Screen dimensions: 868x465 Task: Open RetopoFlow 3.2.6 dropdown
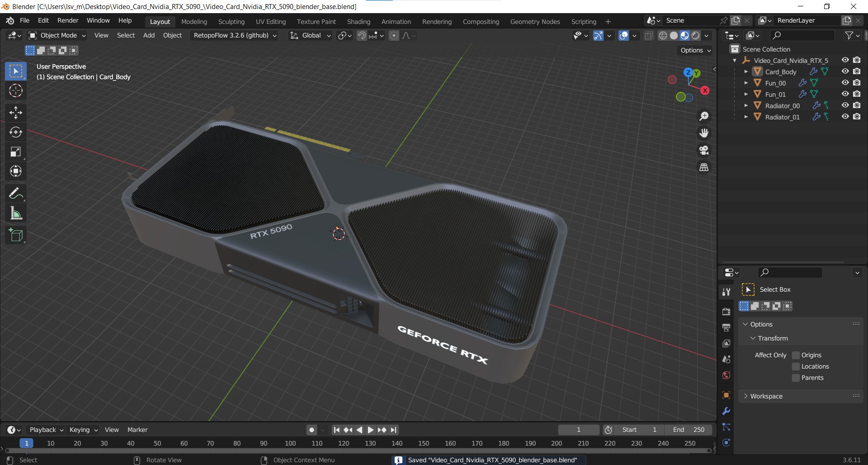click(235, 35)
